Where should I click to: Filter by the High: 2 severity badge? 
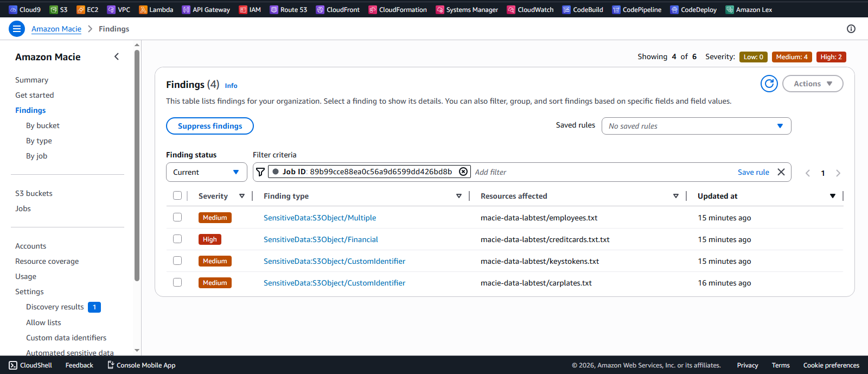[x=831, y=57]
